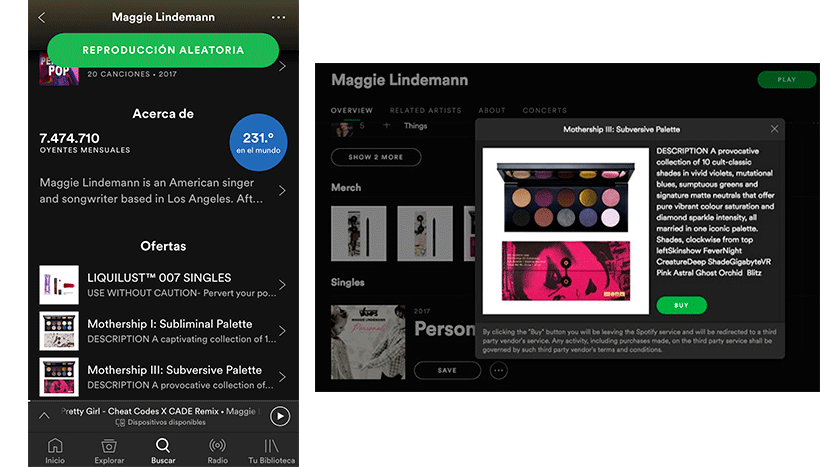Expand the artist biography chevron

click(282, 191)
